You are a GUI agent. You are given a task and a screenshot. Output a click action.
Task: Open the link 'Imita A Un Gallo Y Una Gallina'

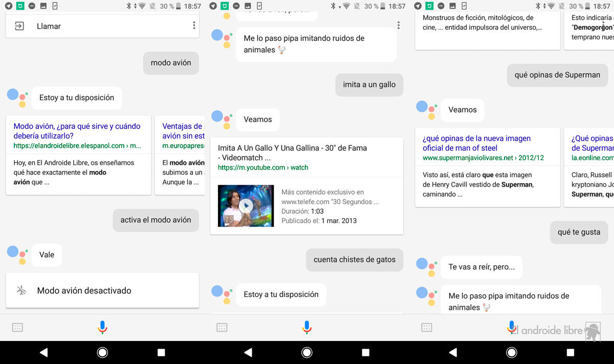tap(292, 152)
